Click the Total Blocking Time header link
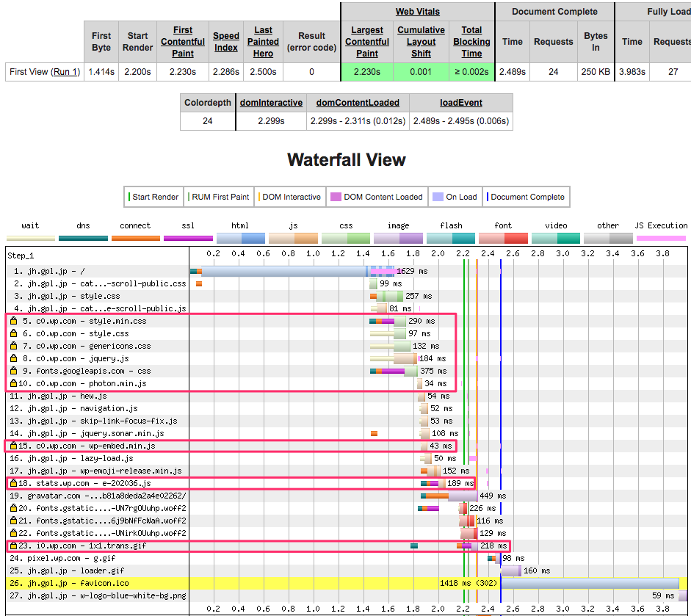The width and height of the screenshot is (691, 616). (471, 41)
